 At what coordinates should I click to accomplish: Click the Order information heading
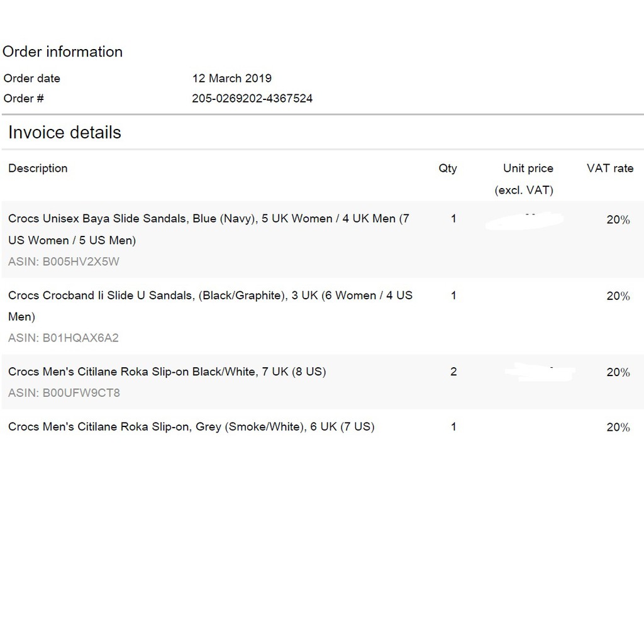[63, 52]
